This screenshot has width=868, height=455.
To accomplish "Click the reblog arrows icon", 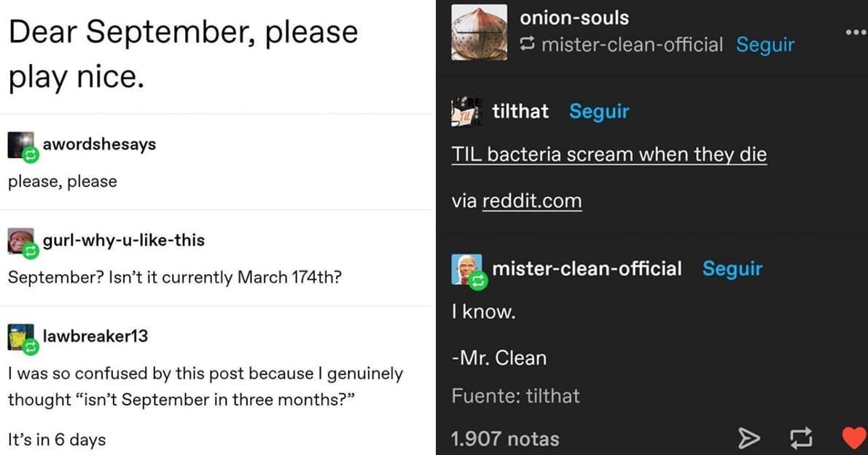I will click(802, 437).
